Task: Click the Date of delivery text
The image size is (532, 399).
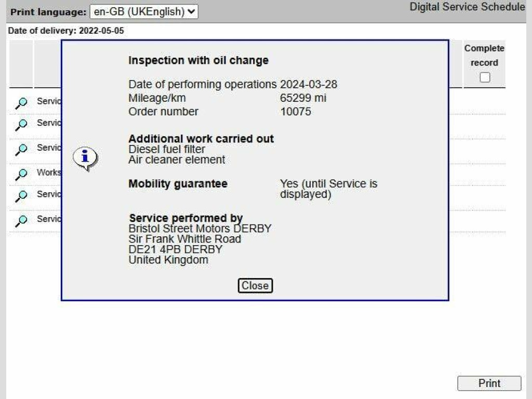Action: [66, 31]
